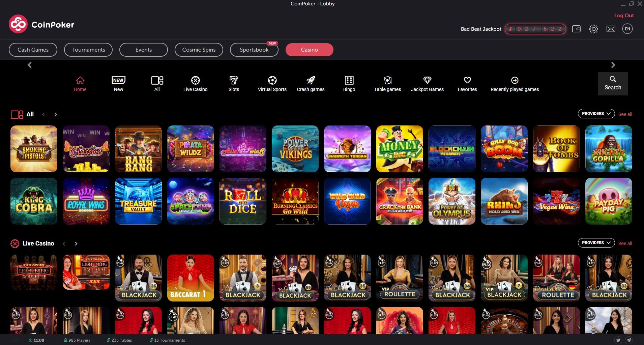Select the Slots category icon
Screen dimensions: 644x345
coord(234,80)
